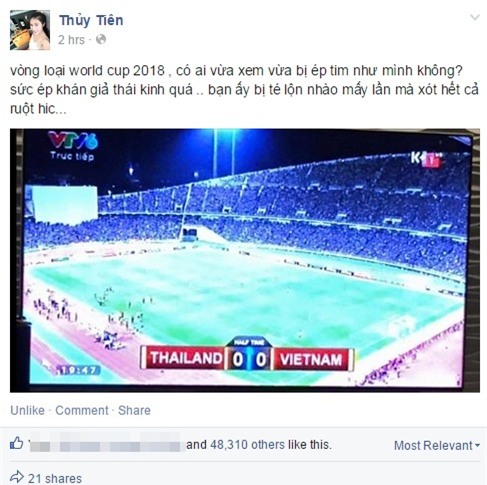This screenshot has height=485, width=487.
Task: Click the public globe privacy icon
Action: [101, 40]
